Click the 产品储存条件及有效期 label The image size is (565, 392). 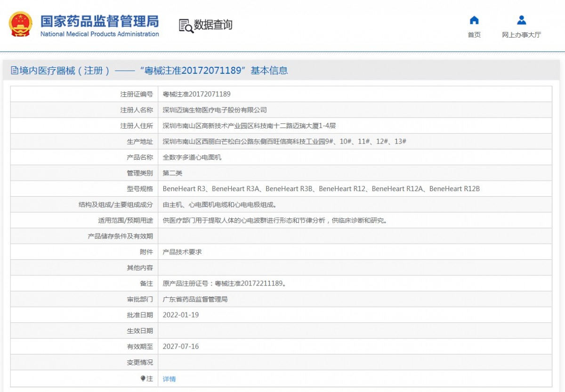tap(121, 236)
